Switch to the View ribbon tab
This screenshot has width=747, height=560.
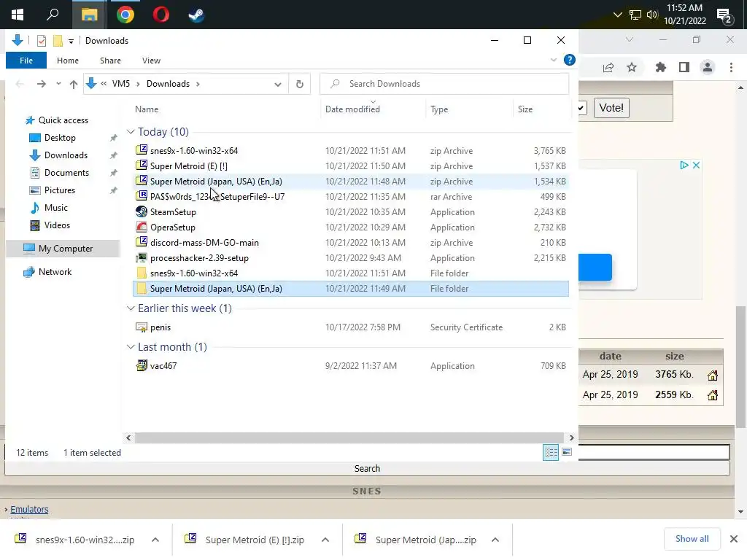click(151, 61)
